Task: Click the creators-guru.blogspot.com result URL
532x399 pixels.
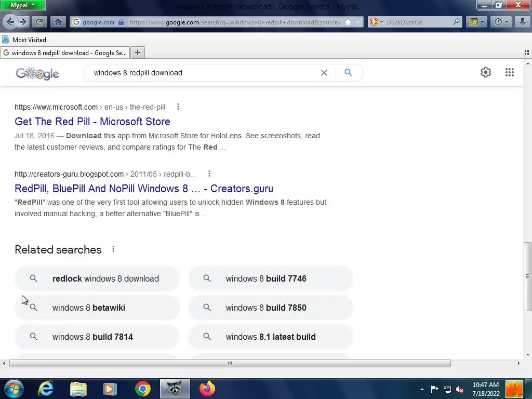Action: coord(69,174)
